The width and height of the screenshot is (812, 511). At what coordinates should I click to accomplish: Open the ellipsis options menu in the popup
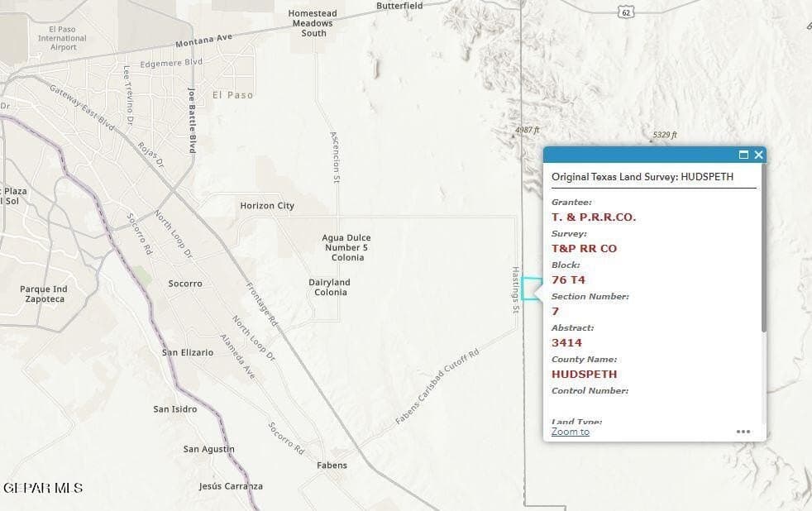pyautogui.click(x=743, y=431)
